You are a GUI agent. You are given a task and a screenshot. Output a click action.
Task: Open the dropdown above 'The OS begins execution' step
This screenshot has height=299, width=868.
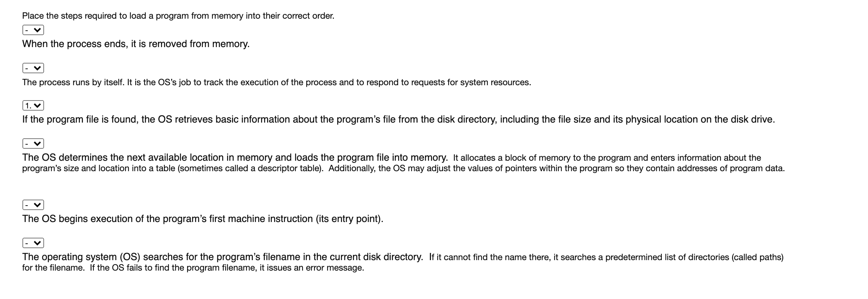click(x=33, y=205)
